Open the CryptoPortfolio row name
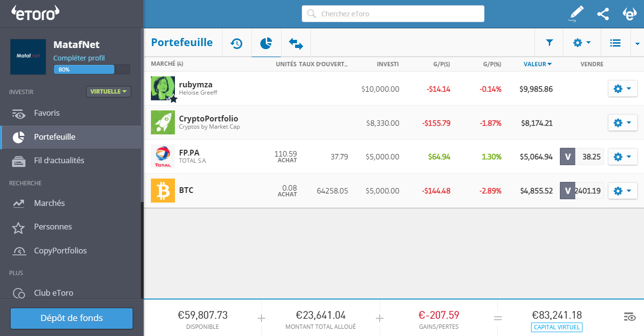 [x=209, y=119]
